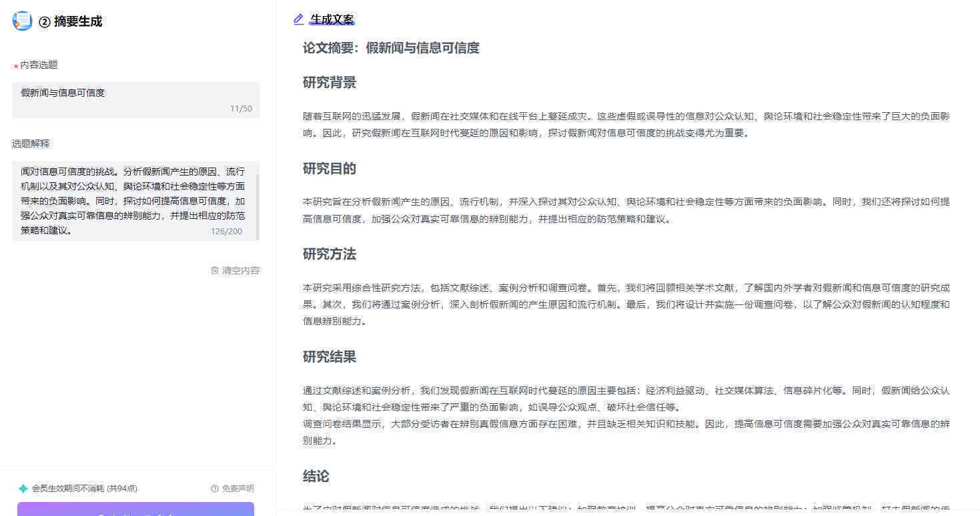The width and height of the screenshot is (980, 516).
Task: Click the paragraph starting 本研究旨在分析假新闻
Action: coord(626,210)
